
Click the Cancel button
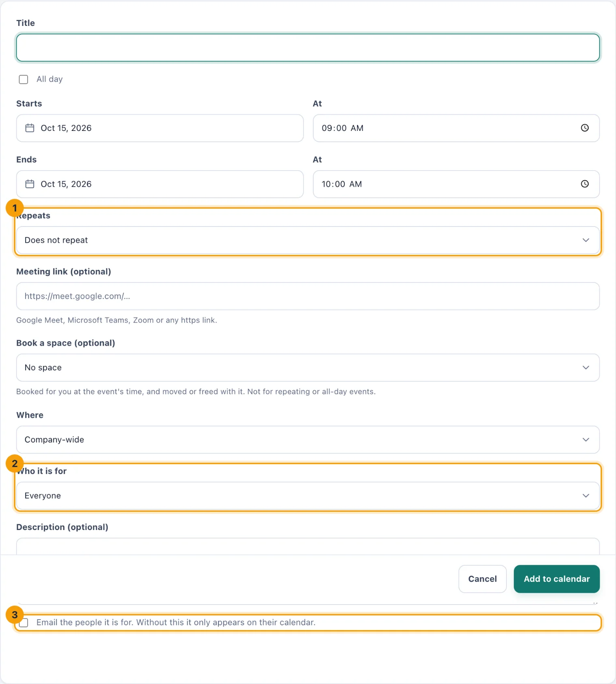tap(482, 579)
